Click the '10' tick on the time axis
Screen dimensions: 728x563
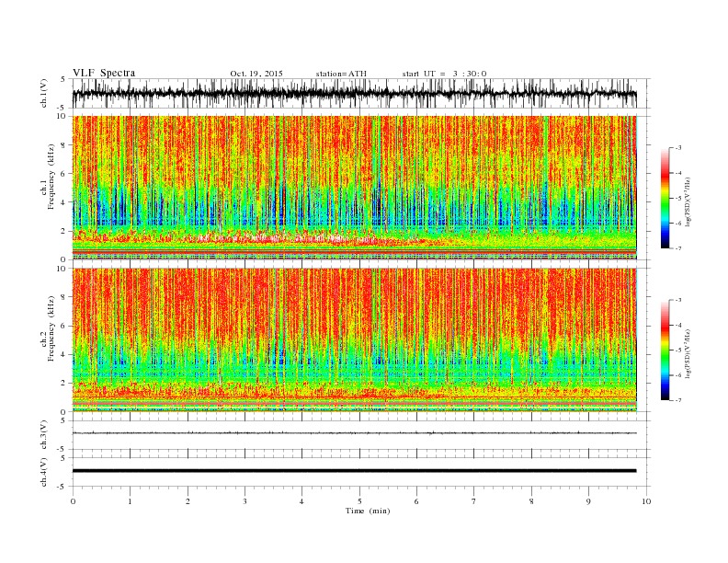pyautogui.click(x=646, y=501)
